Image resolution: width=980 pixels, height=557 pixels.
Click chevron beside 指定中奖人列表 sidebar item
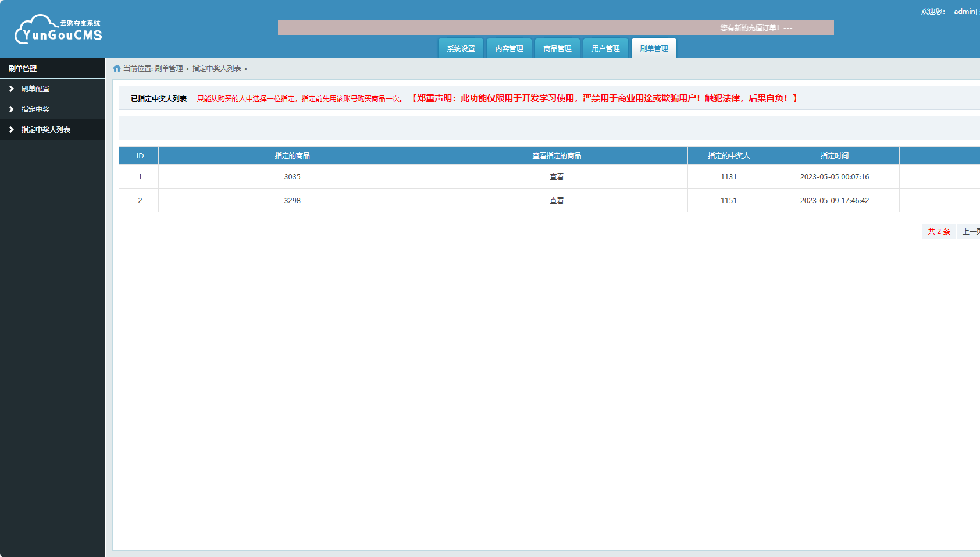click(x=11, y=130)
